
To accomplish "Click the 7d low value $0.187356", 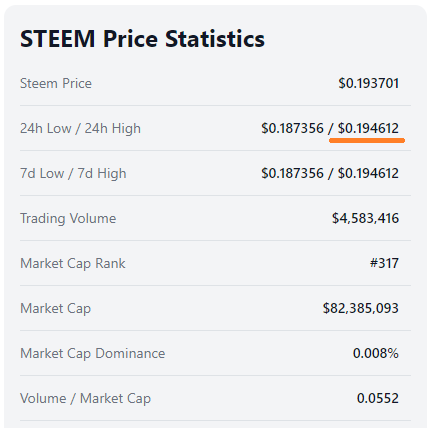I will point(292,173).
